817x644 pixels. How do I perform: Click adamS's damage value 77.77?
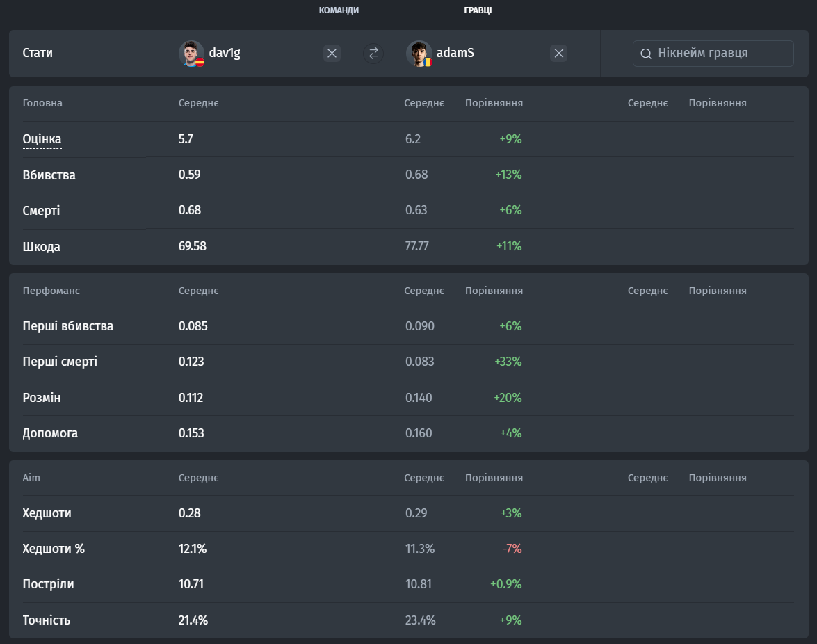pos(416,246)
